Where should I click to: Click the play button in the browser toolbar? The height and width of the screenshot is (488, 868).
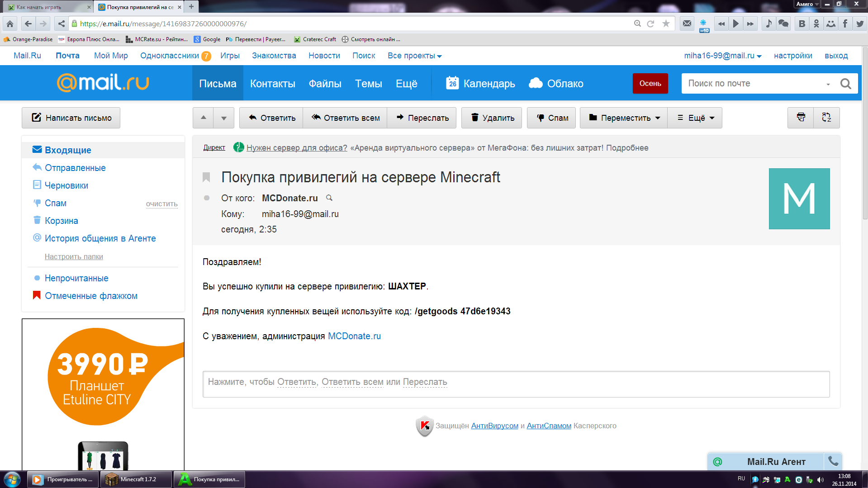736,24
